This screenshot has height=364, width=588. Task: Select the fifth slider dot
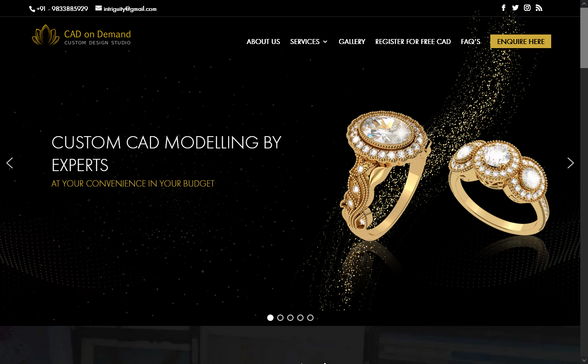310,318
